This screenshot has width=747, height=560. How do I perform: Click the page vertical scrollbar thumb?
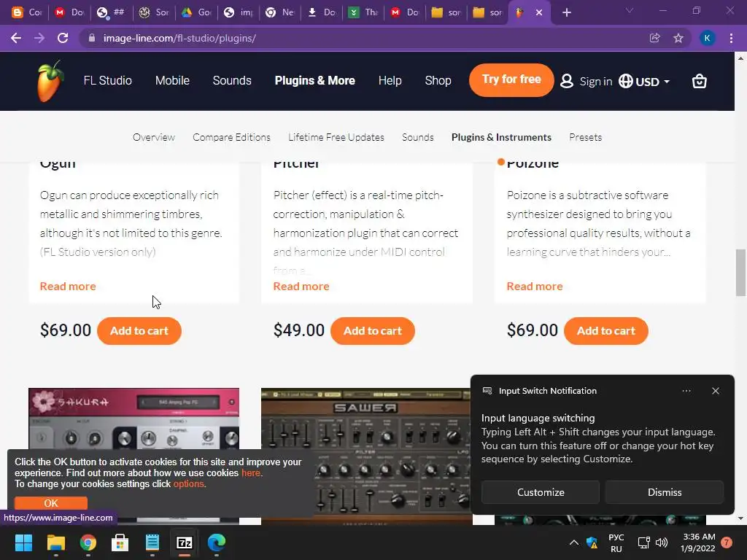pyautogui.click(x=740, y=273)
